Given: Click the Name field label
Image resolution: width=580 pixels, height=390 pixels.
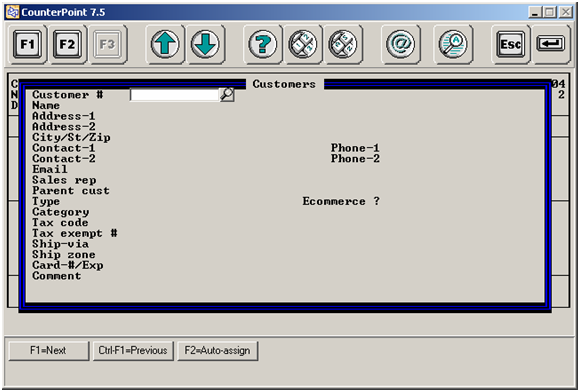Looking at the screenshot, I should coord(46,105).
